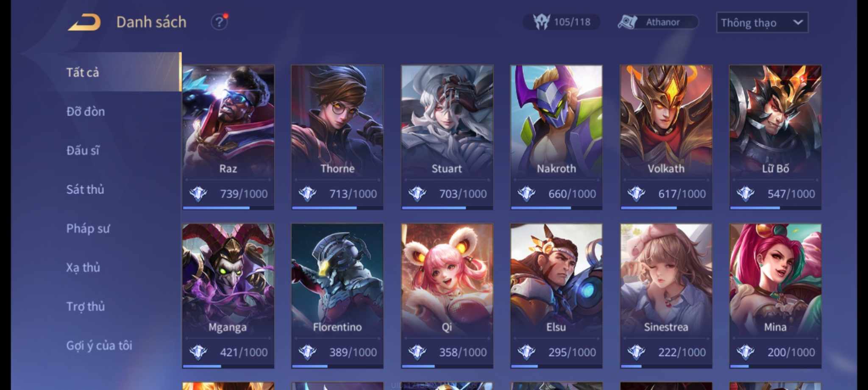The image size is (868, 390).
Task: Tap the hero count icon showing 105/118
Action: click(x=541, y=22)
